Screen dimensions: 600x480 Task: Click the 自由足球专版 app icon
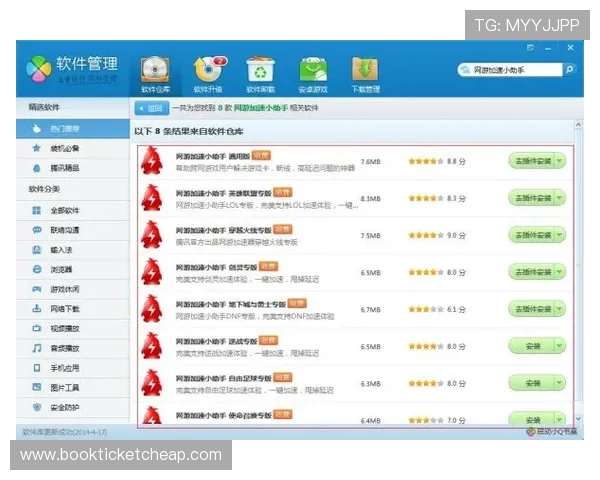click(x=152, y=384)
